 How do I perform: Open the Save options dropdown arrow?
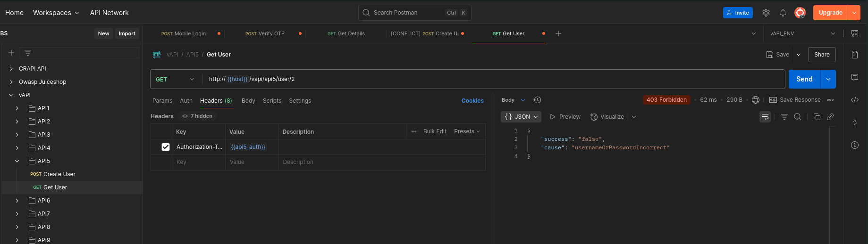(x=799, y=55)
